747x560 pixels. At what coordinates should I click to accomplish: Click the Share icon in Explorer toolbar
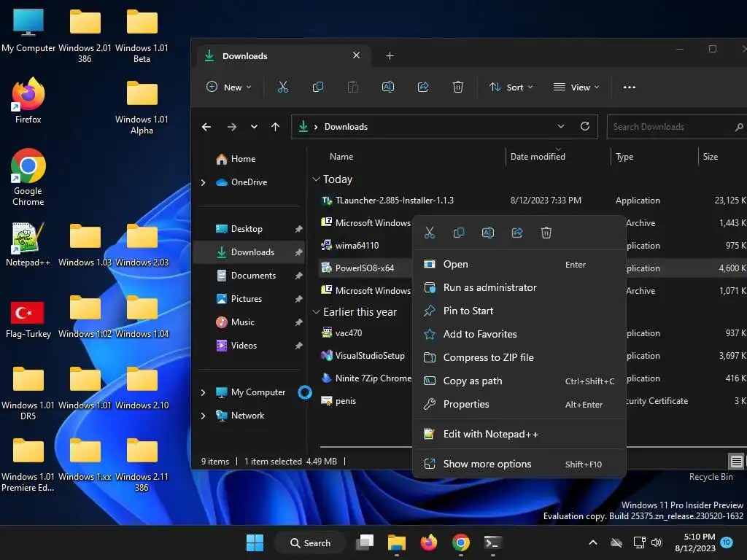click(x=423, y=87)
